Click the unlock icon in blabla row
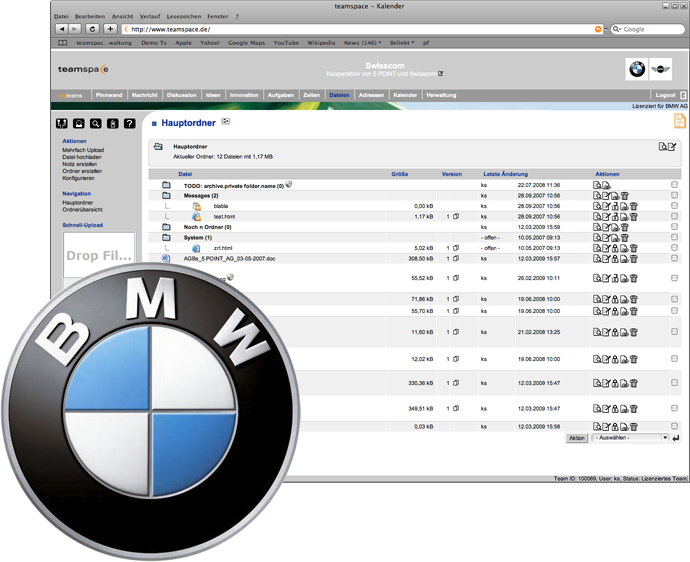The image size is (690, 562). pyautogui.click(x=615, y=206)
